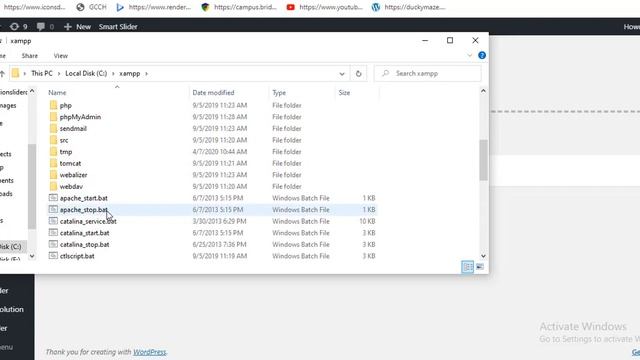Sort files by Size column
The height and width of the screenshot is (360, 640).
(344, 93)
